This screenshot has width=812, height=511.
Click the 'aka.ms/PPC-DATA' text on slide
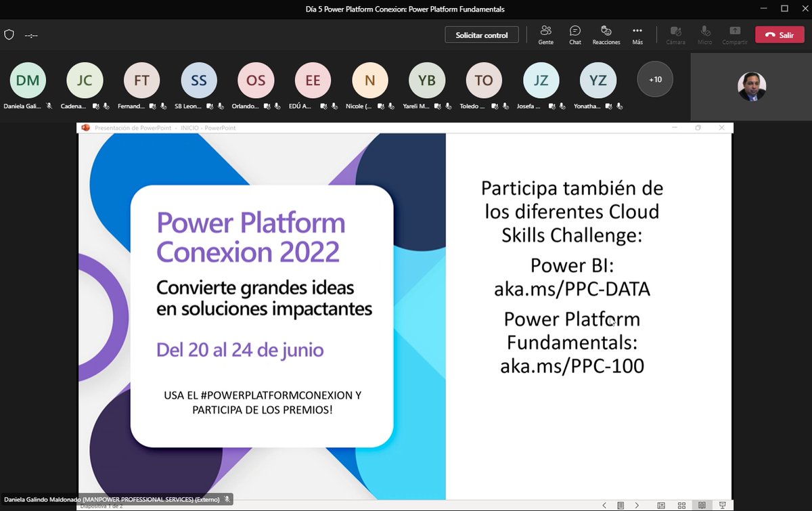pyautogui.click(x=572, y=289)
